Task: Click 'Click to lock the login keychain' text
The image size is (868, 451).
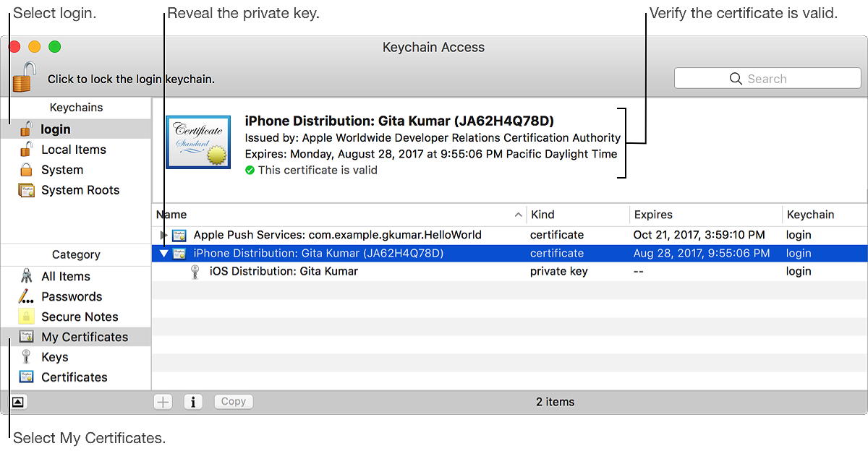Action: click(x=131, y=80)
